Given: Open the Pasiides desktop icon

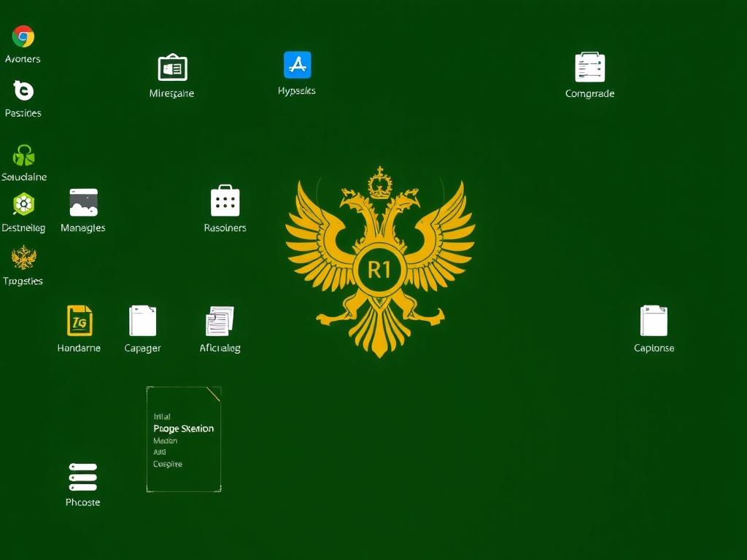Looking at the screenshot, I should (23, 91).
